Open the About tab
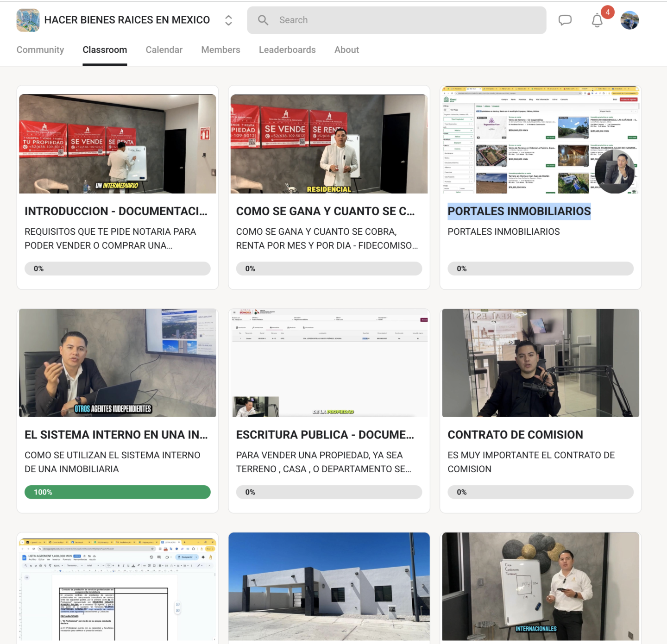 (346, 50)
